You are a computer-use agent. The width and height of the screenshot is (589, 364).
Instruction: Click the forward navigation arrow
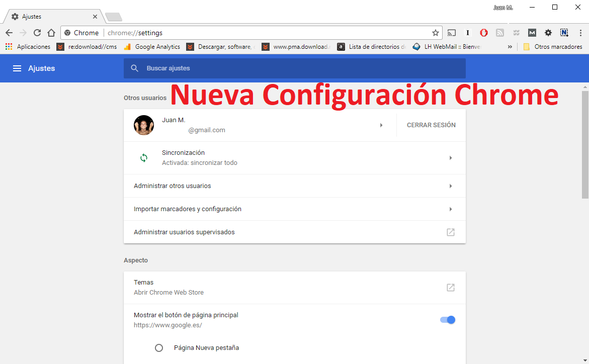coord(23,33)
